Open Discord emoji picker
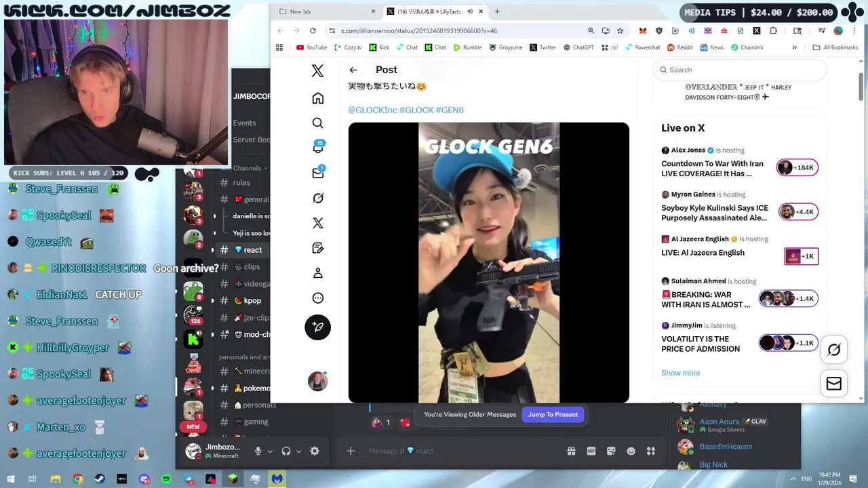The height and width of the screenshot is (488, 868). pyautogui.click(x=631, y=451)
